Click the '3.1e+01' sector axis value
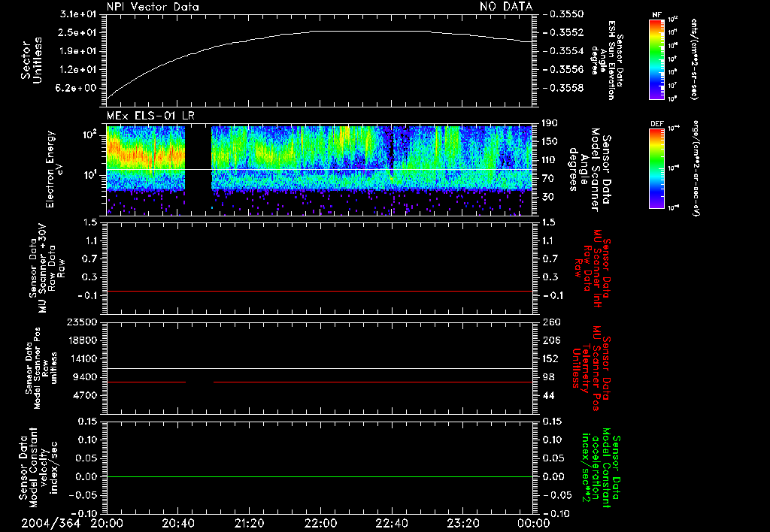This screenshot has height=532, width=770. (77, 14)
